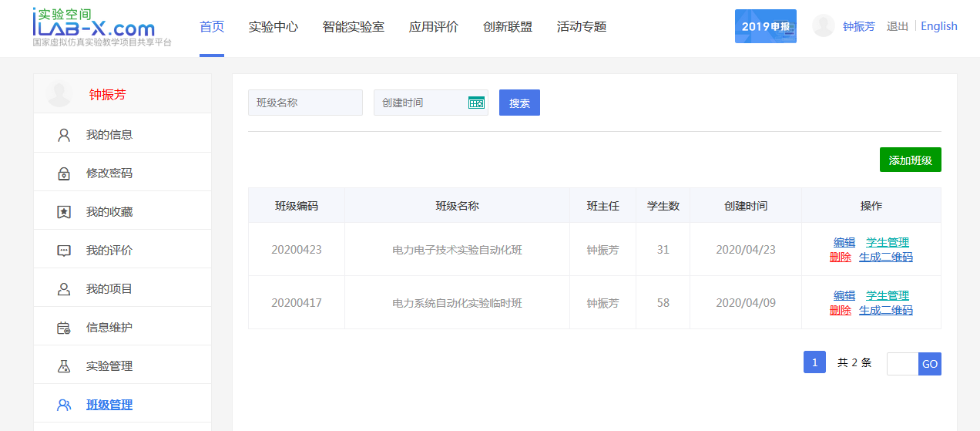980x431 pixels.
Task: Switch language to English
Action: point(938,26)
